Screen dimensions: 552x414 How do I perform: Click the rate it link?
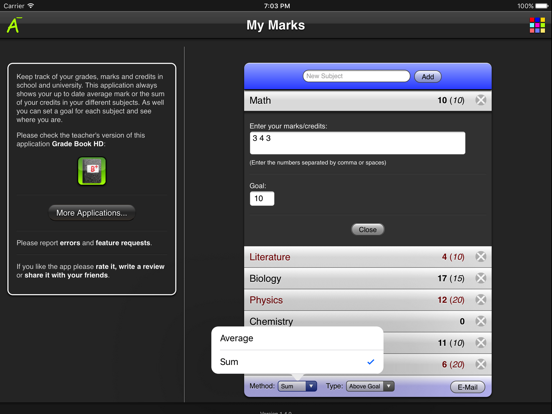106,266
